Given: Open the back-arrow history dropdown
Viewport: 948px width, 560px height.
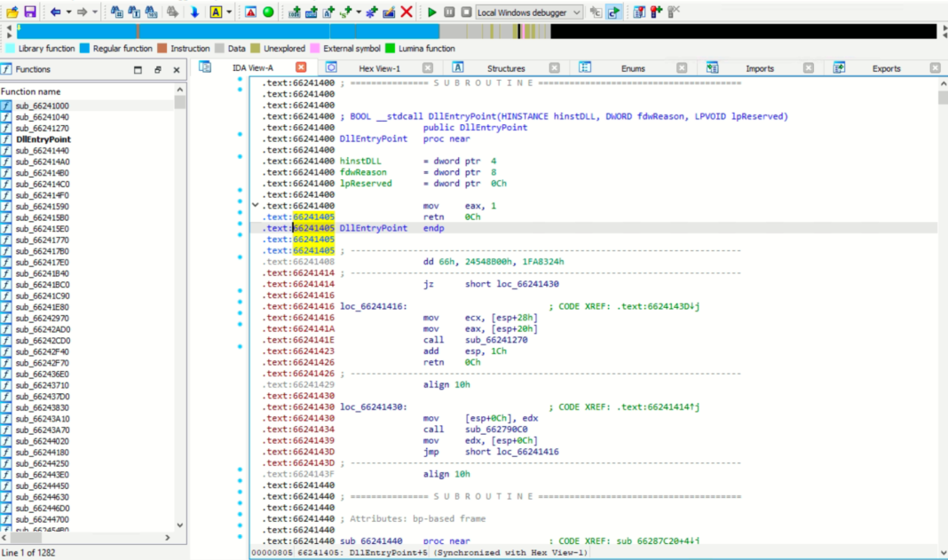Looking at the screenshot, I should click(67, 11).
